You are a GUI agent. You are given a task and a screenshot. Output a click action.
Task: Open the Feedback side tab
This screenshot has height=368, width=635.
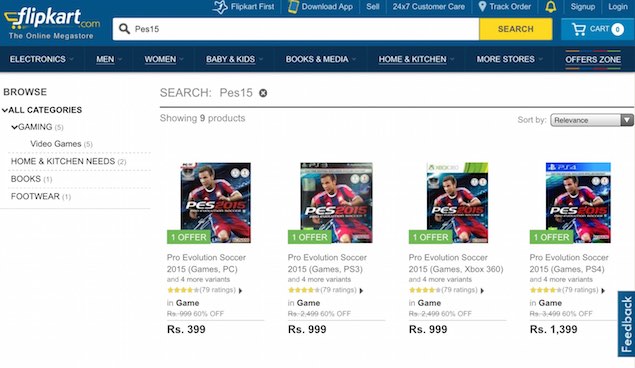click(x=626, y=324)
